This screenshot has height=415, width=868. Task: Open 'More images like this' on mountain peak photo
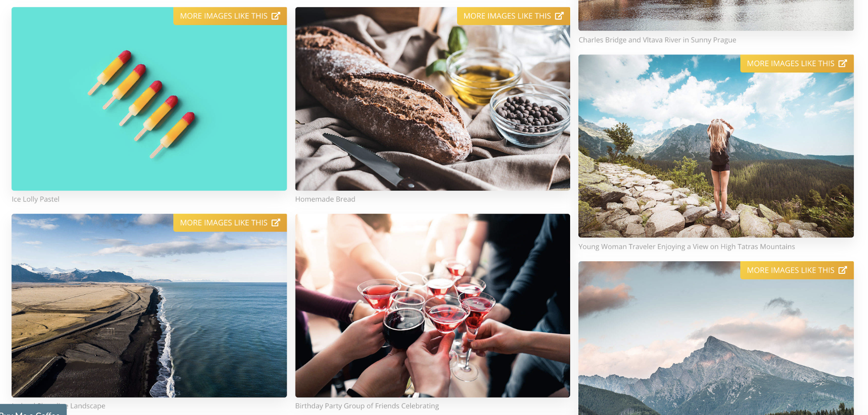pyautogui.click(x=797, y=270)
